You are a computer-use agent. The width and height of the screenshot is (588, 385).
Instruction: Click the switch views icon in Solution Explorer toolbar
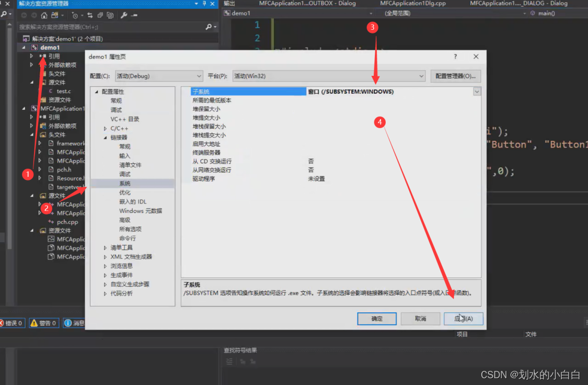point(55,15)
